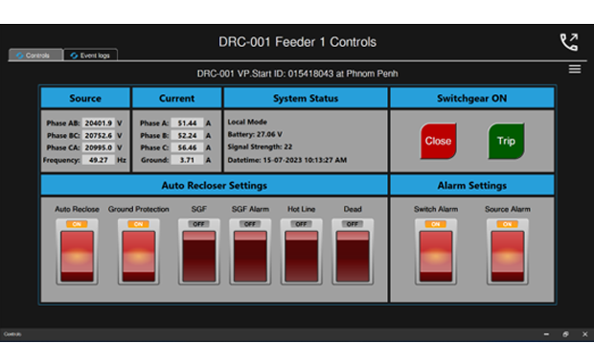This screenshot has width=594, height=364.
Task: Toggle the Ground Protection switch
Action: [x=138, y=252]
